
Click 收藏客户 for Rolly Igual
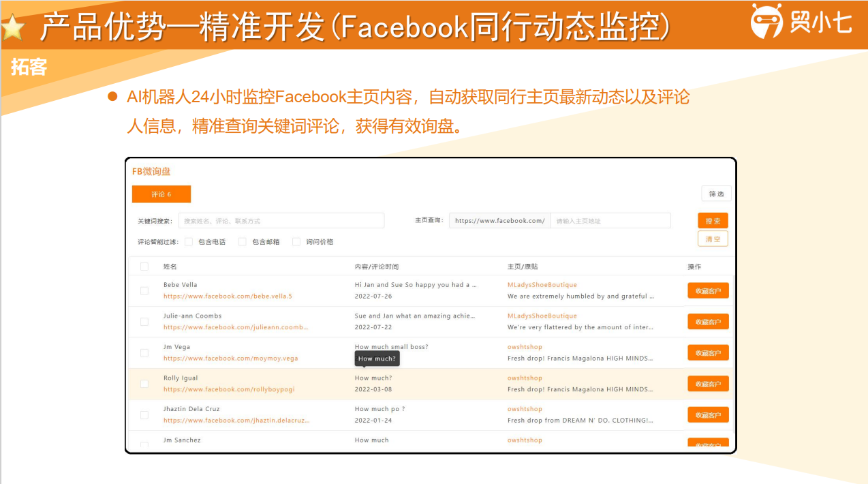coord(708,384)
